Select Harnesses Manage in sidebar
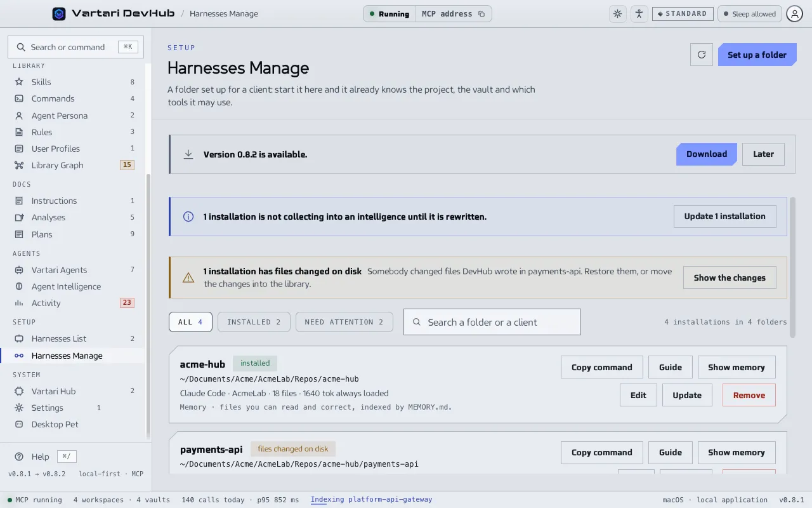 [x=73, y=356]
